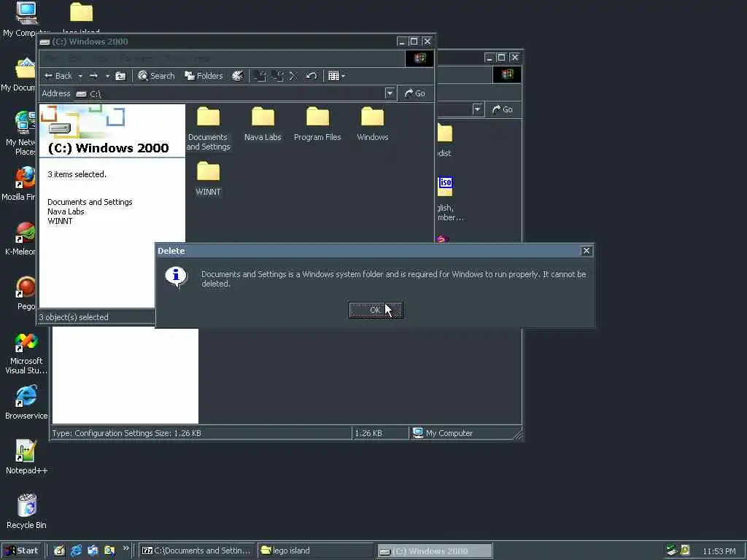This screenshot has width=747, height=560.
Task: Expand the address bar dropdown in C: window
Action: point(390,93)
